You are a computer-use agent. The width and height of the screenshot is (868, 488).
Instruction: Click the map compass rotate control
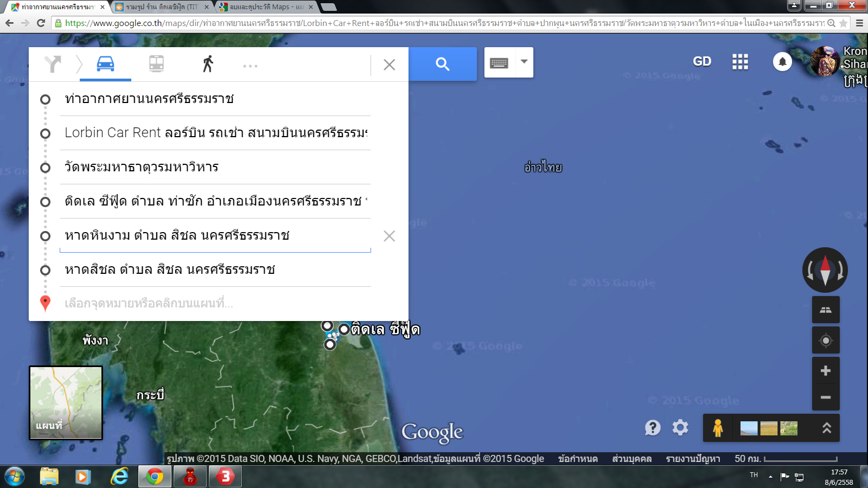[825, 270]
